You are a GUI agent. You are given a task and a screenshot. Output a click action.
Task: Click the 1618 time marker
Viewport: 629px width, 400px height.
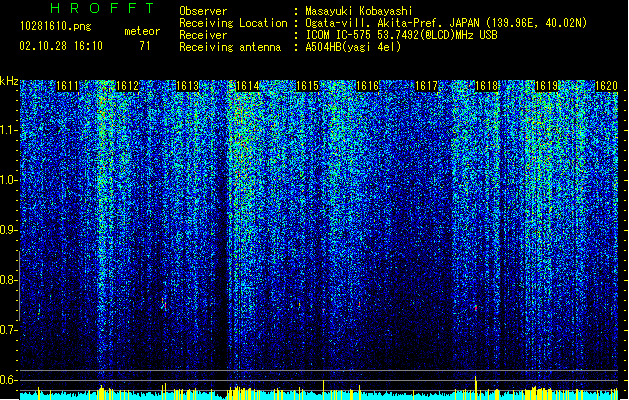pyautogui.click(x=487, y=85)
